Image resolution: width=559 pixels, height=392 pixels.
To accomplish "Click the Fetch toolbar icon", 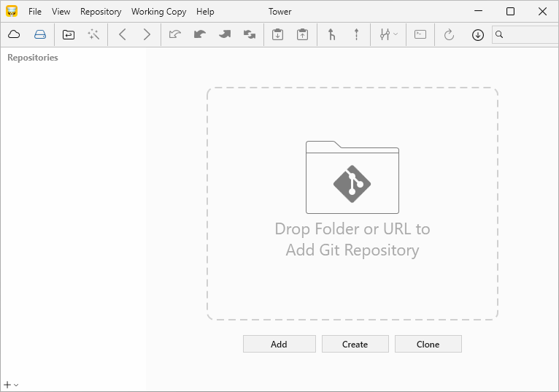I will (174, 34).
